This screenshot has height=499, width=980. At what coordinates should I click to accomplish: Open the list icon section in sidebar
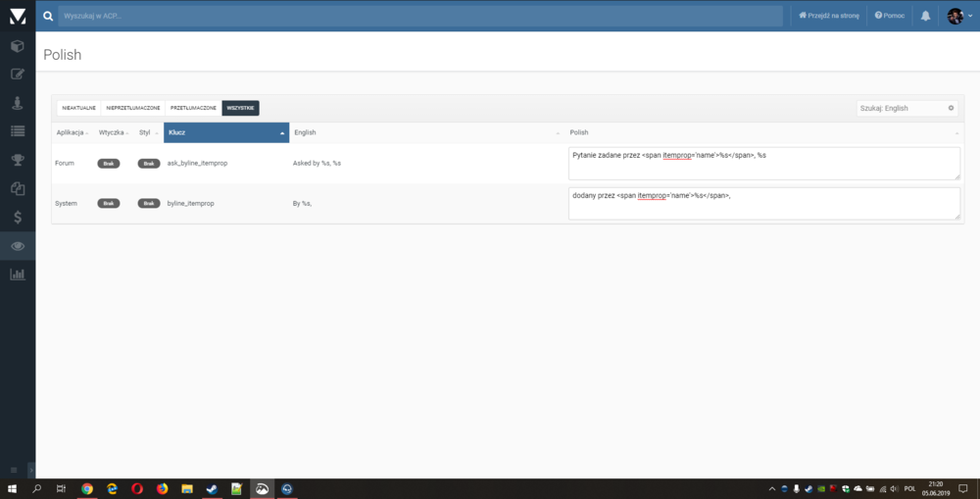pyautogui.click(x=18, y=131)
